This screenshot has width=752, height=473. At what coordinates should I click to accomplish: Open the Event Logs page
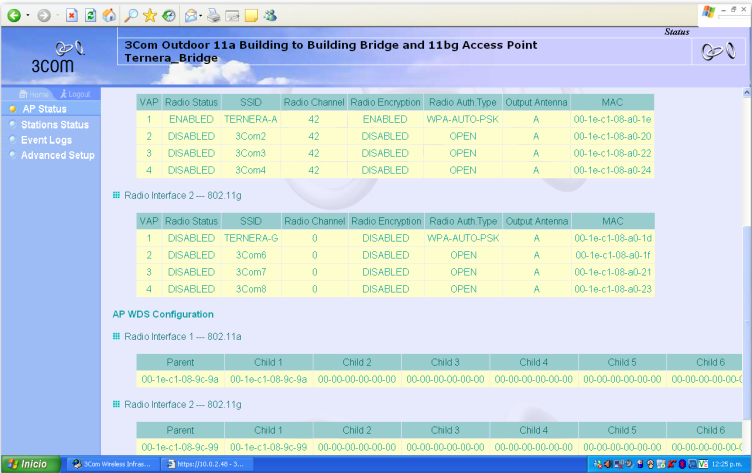(x=46, y=140)
